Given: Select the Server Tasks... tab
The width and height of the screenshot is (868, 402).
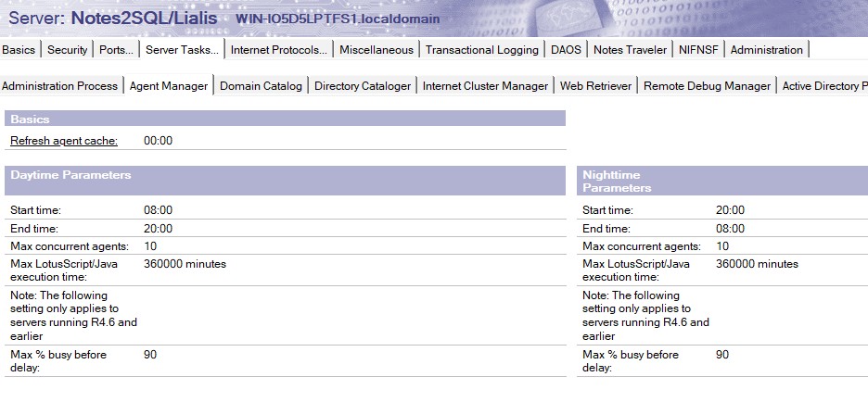Looking at the screenshot, I should (182, 50).
